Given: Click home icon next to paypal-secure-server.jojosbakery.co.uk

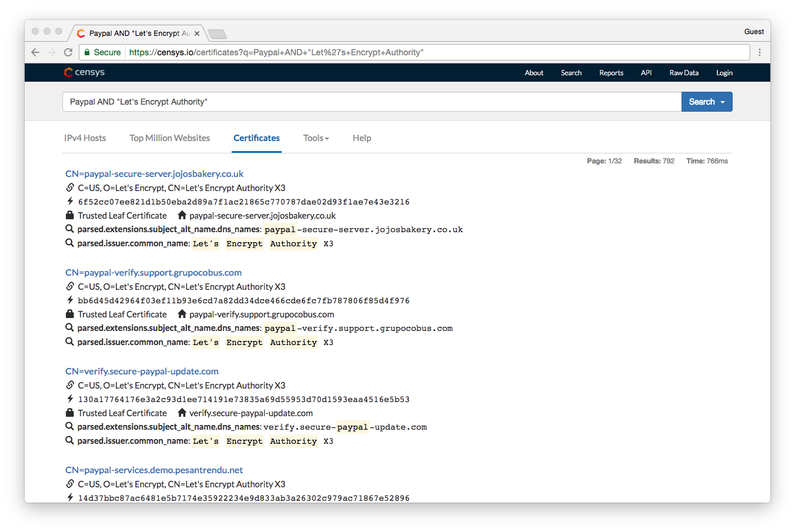Looking at the screenshot, I should [x=182, y=215].
